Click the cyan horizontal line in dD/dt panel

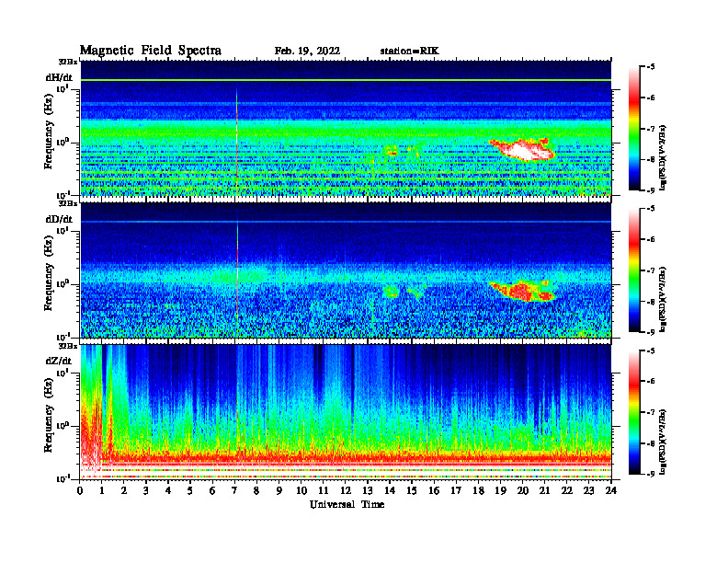pos(346,222)
